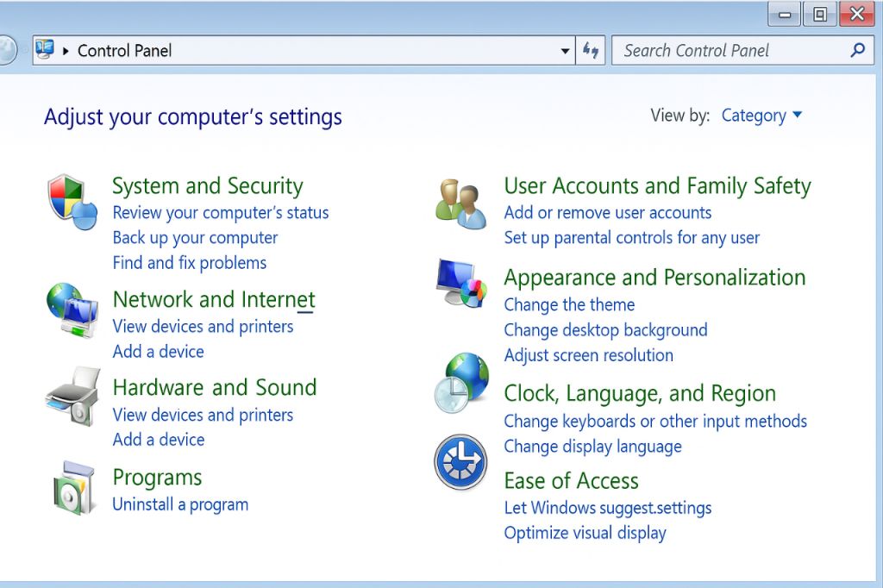
Task: Open the Appearance and Personalization monitor icon
Action: (460, 283)
